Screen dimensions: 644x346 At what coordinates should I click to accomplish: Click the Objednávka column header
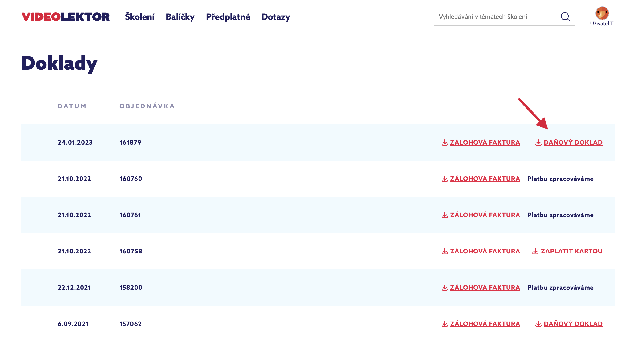coord(147,106)
